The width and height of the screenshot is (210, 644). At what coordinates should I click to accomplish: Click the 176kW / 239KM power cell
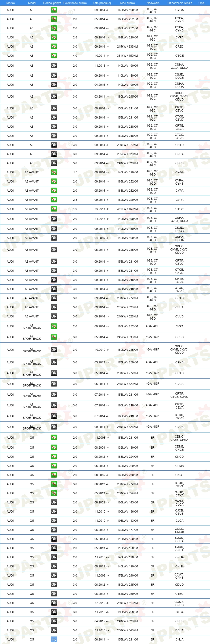click(128, 362)
